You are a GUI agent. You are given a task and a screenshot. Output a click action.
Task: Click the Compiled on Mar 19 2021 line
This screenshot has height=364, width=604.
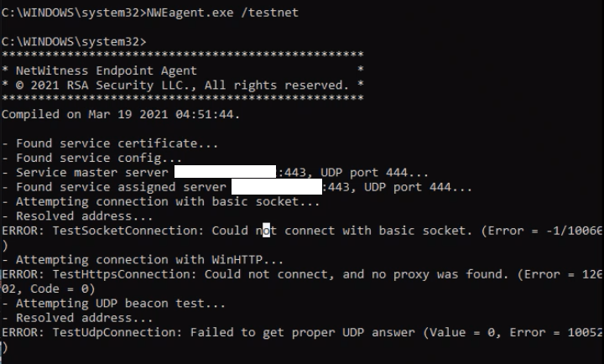[121, 114]
